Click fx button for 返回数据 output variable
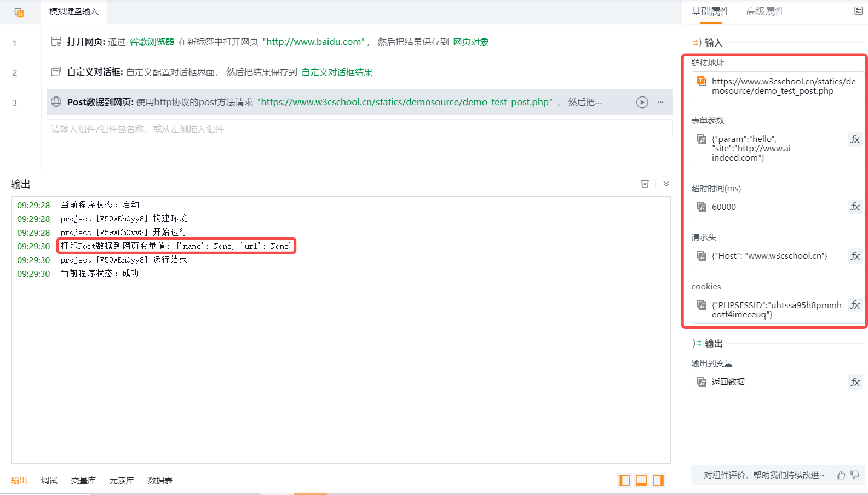Viewport: 868px width, 495px height. pyautogui.click(x=855, y=382)
